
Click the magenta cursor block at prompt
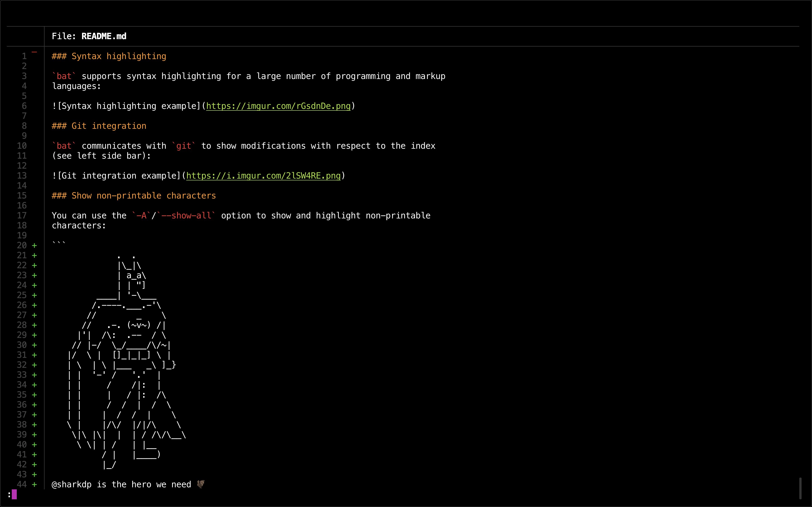pos(14,494)
